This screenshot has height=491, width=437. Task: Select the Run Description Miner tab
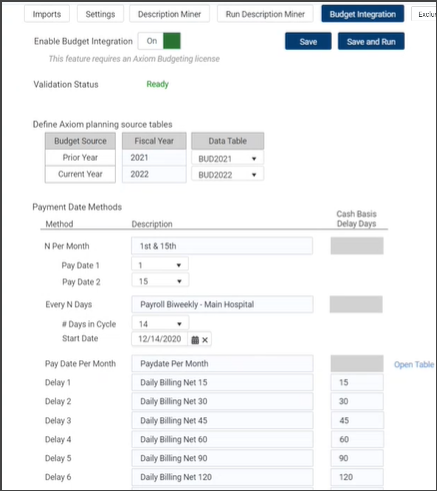click(x=265, y=14)
